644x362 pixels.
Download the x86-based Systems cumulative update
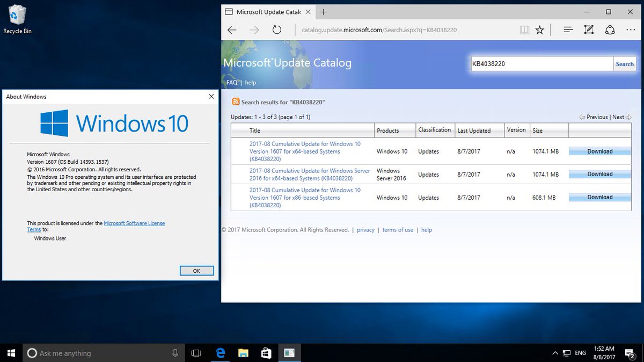point(599,197)
